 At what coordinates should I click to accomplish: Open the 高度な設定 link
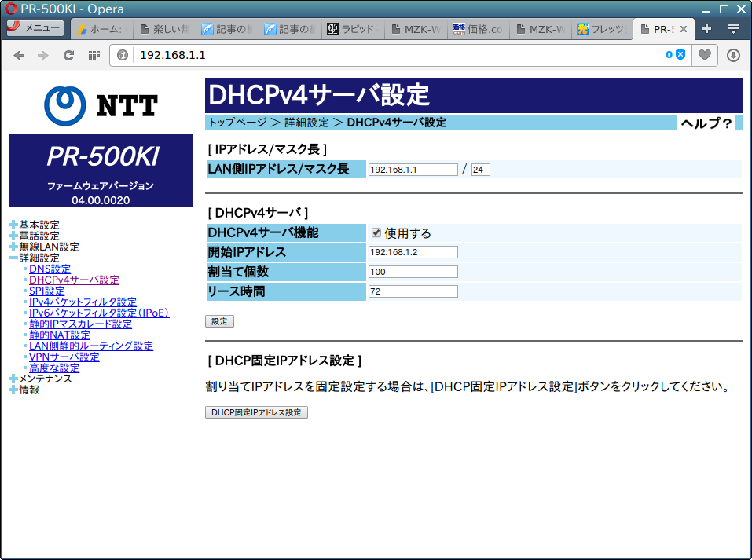54,368
